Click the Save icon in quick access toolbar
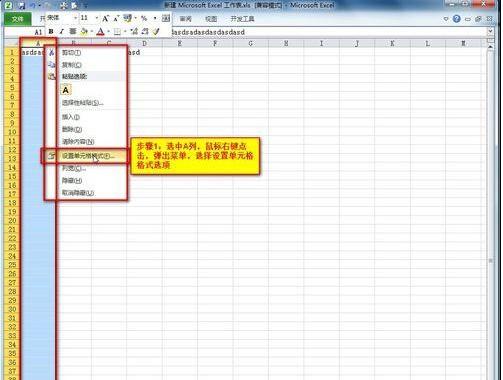The height and width of the screenshot is (380, 503). [22, 5]
